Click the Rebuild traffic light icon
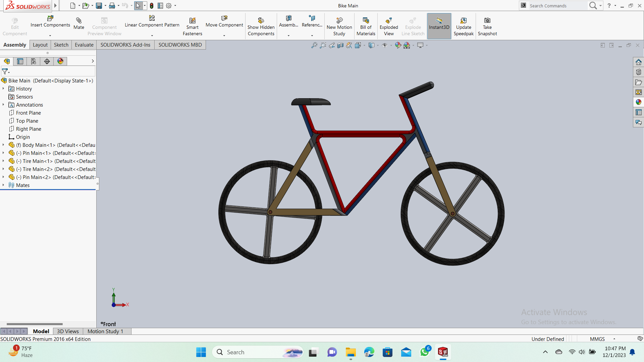 [x=152, y=6]
